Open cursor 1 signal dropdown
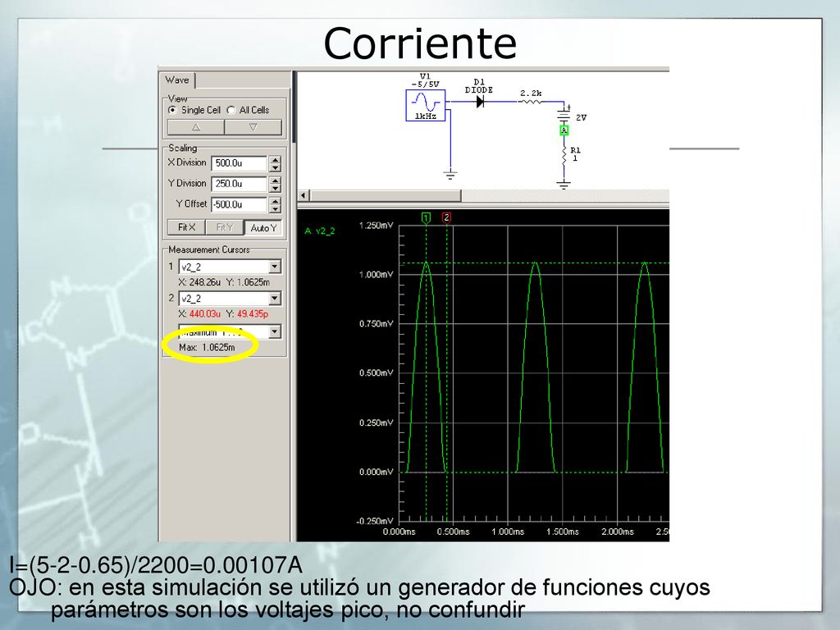 click(275, 267)
